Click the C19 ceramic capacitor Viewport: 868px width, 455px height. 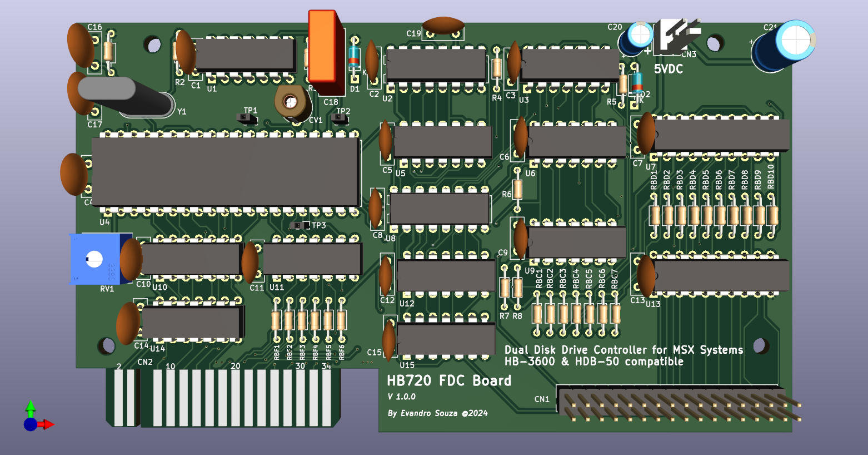443,26
